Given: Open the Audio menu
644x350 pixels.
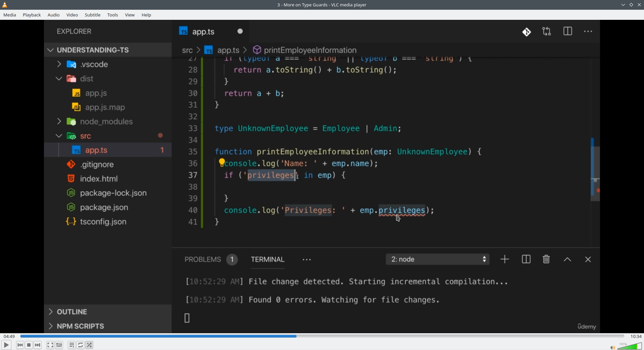Looking at the screenshot, I should point(54,15).
